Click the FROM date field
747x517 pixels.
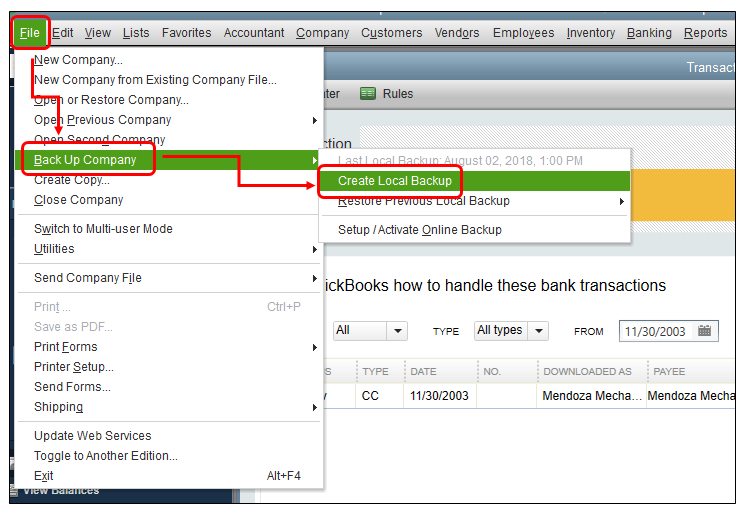[668, 331]
